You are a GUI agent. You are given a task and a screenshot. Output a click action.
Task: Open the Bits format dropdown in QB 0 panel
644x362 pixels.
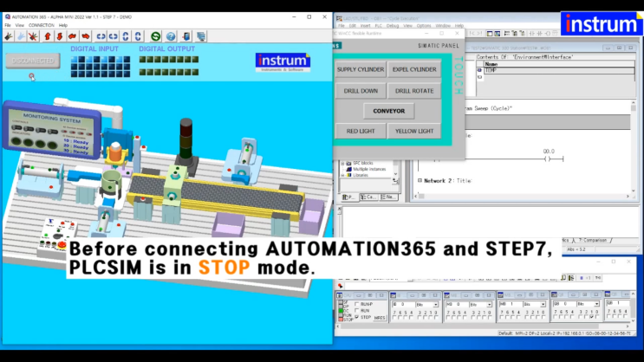[x=597, y=304]
